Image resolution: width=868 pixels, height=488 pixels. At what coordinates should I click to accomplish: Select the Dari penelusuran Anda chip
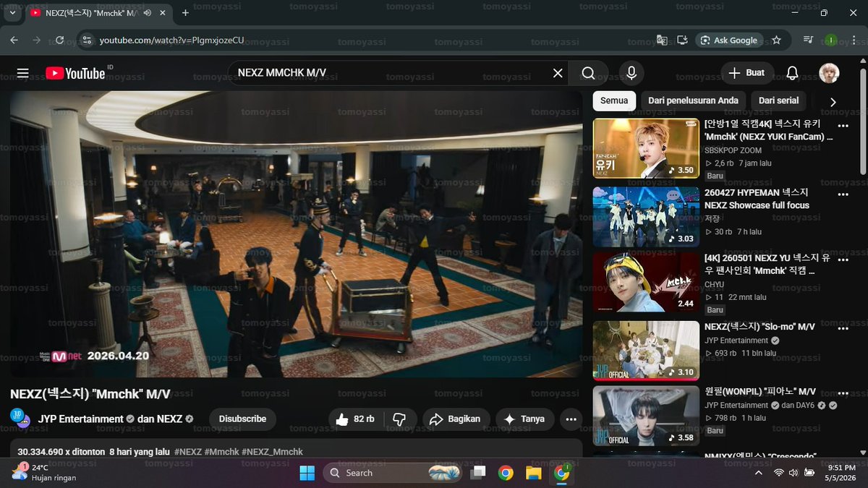tap(693, 101)
